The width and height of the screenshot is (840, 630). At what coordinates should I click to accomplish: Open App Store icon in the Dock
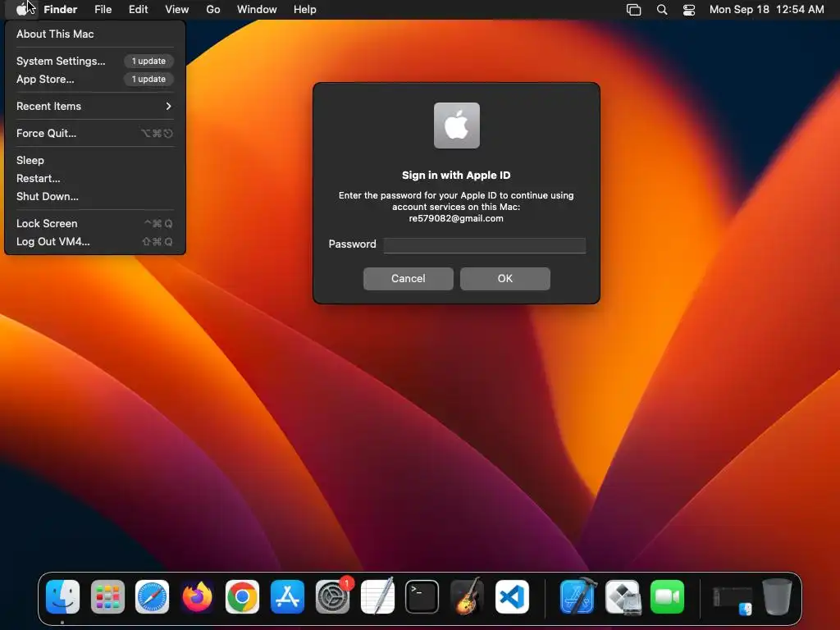287,597
